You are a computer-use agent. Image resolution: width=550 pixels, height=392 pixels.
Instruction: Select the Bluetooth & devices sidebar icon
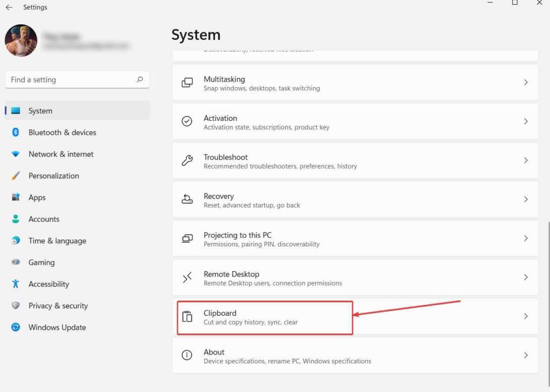tap(17, 133)
